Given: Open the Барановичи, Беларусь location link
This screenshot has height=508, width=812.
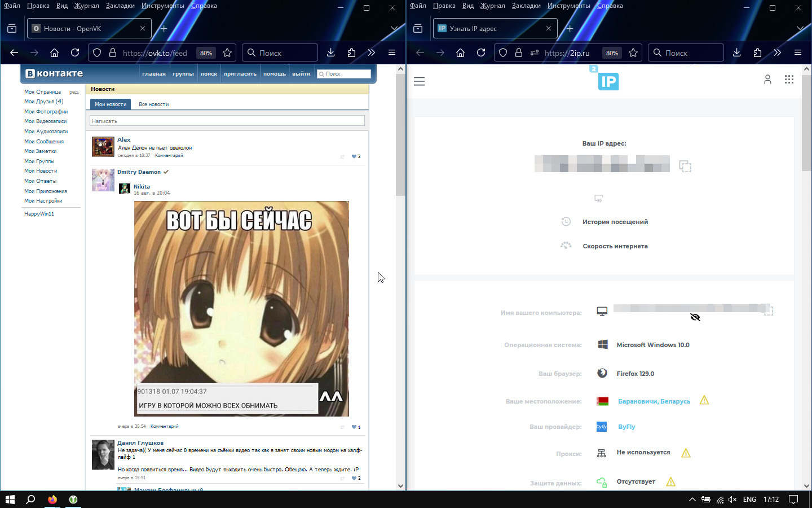Looking at the screenshot, I should tap(654, 401).
